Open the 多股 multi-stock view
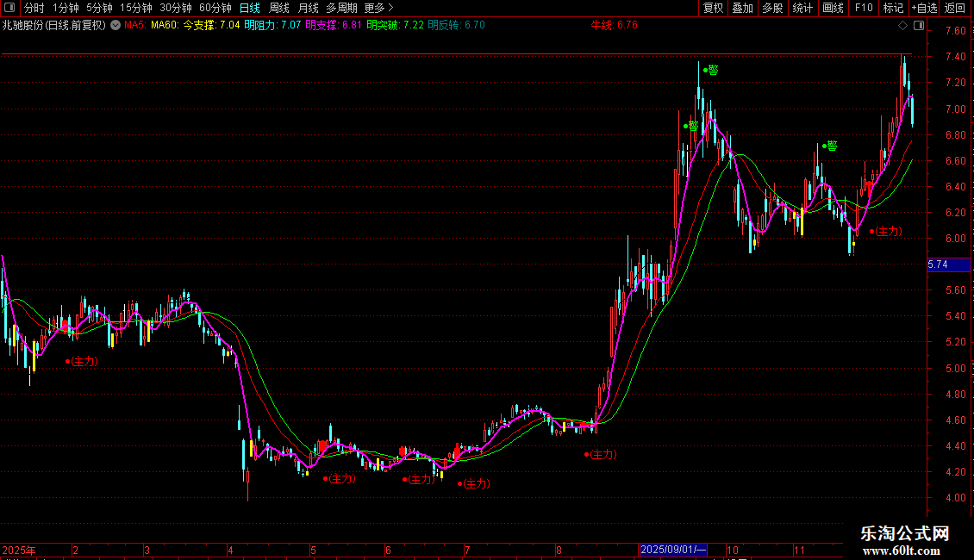The image size is (974, 560). pos(772,8)
